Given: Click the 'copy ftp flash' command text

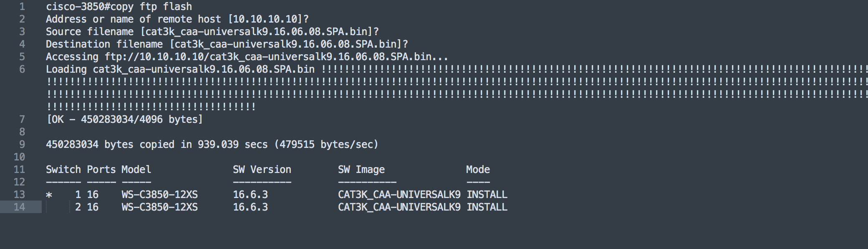Looking at the screenshot, I should 151,7.
